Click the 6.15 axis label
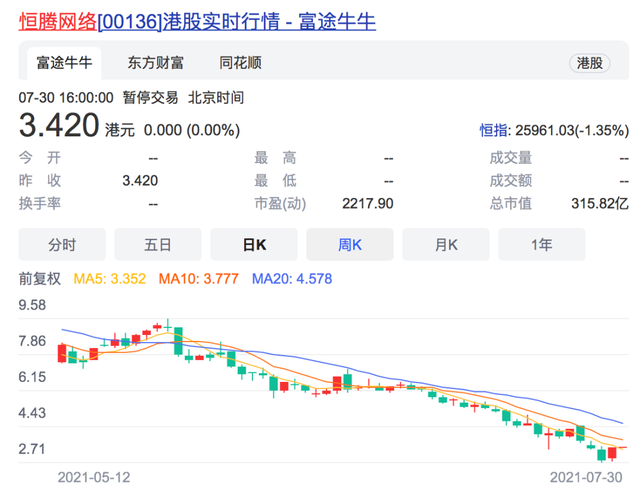The height and width of the screenshot is (491, 640). click(32, 377)
